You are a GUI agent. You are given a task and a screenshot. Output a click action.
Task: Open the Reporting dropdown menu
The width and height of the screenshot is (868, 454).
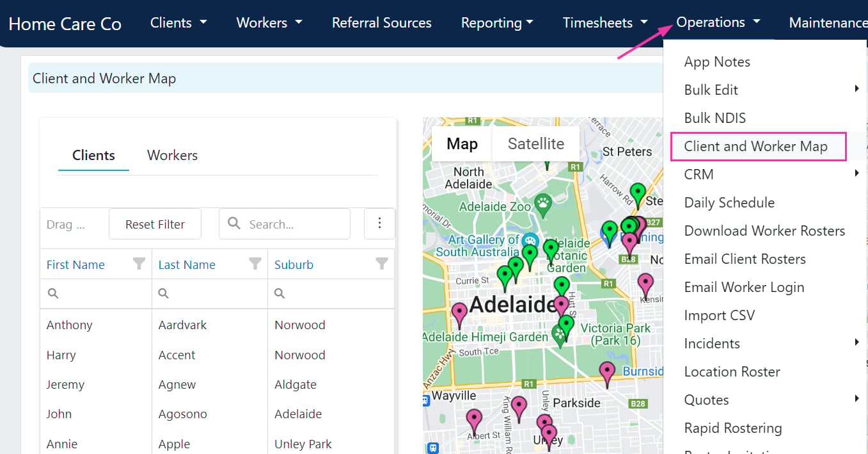pos(497,22)
